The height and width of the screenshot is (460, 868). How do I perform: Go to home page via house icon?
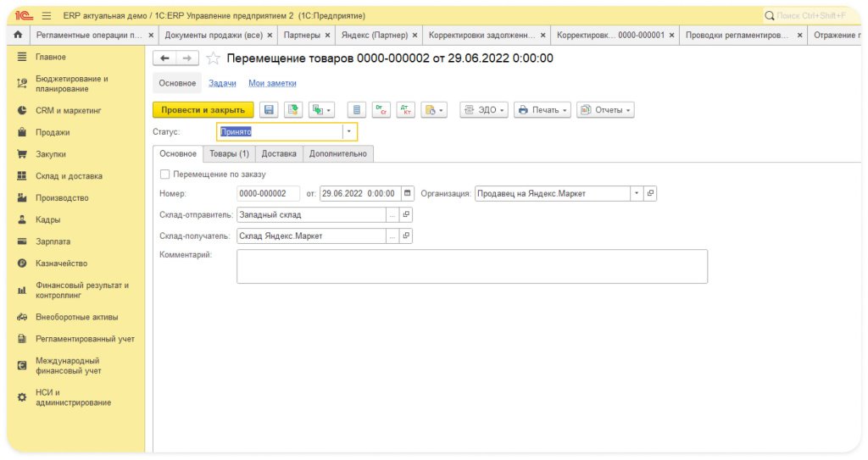pos(18,36)
